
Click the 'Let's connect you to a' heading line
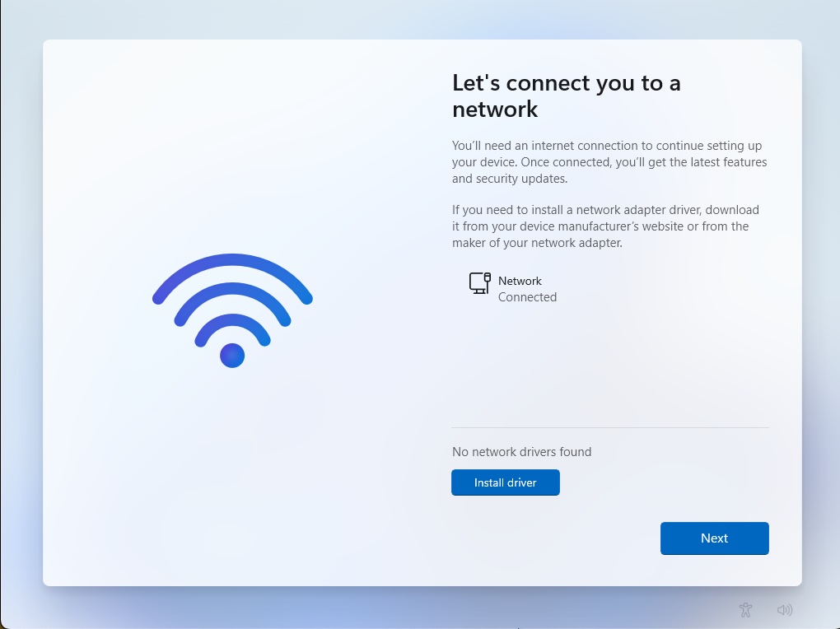[x=567, y=83]
